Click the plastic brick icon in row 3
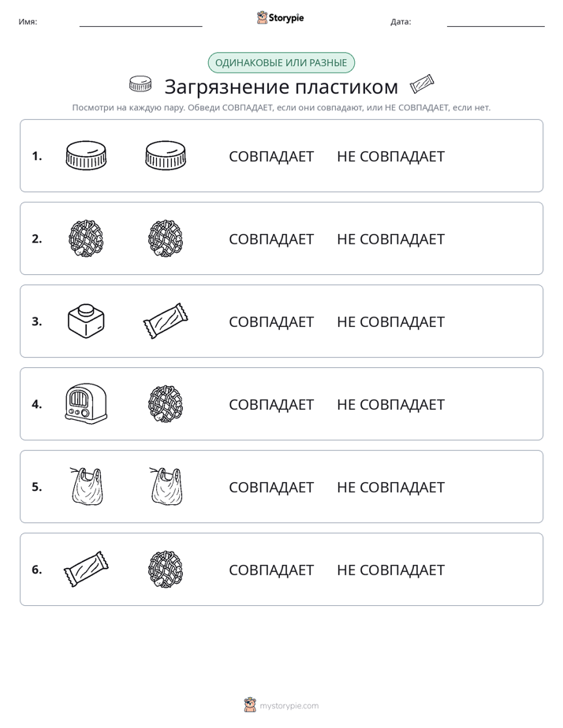Image resolution: width=563 pixels, height=728 pixels. [86, 321]
